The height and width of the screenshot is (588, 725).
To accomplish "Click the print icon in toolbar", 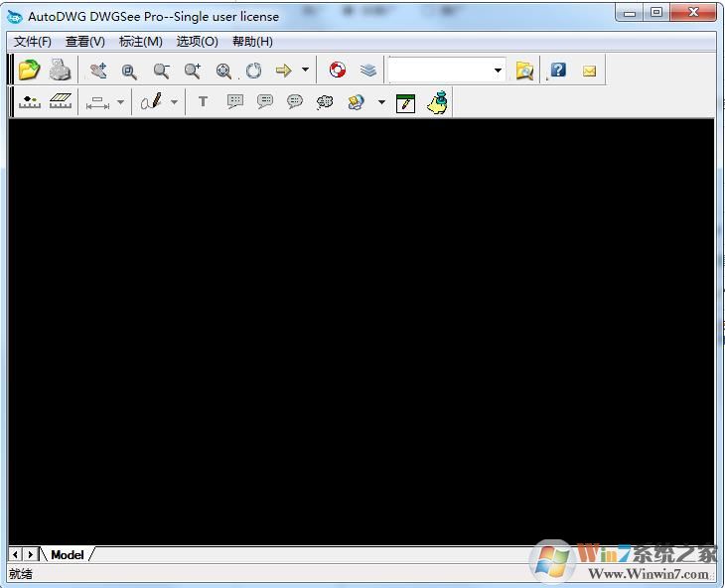I will tap(61, 71).
